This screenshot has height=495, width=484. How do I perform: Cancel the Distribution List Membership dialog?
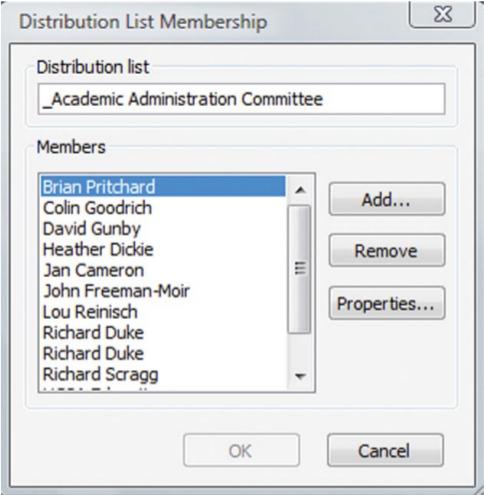click(x=385, y=450)
